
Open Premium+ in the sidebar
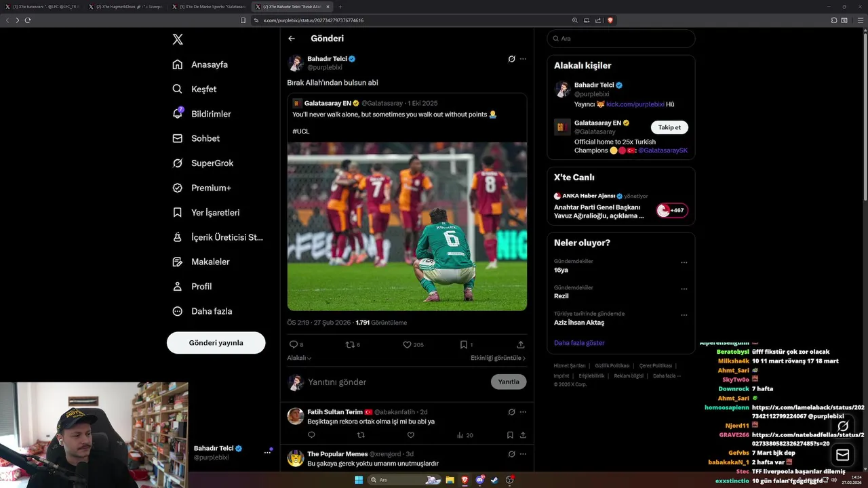201,188
